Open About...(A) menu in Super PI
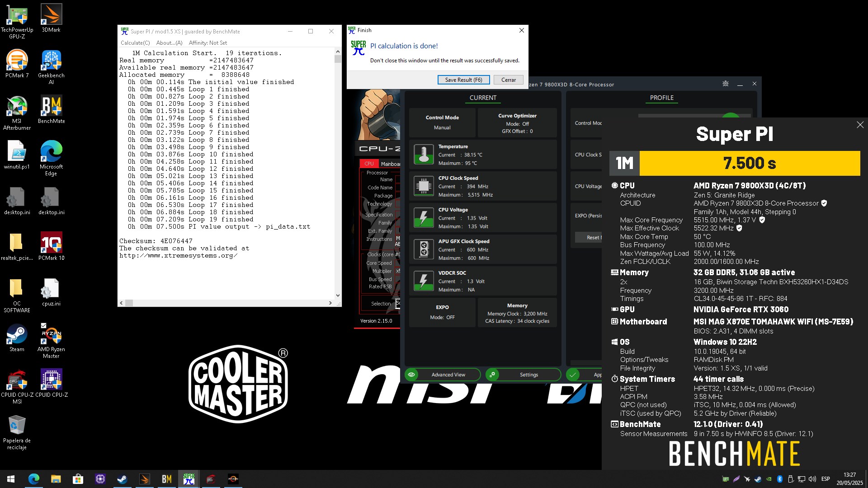Screen dimensions: 868x488 pyautogui.click(x=169, y=43)
